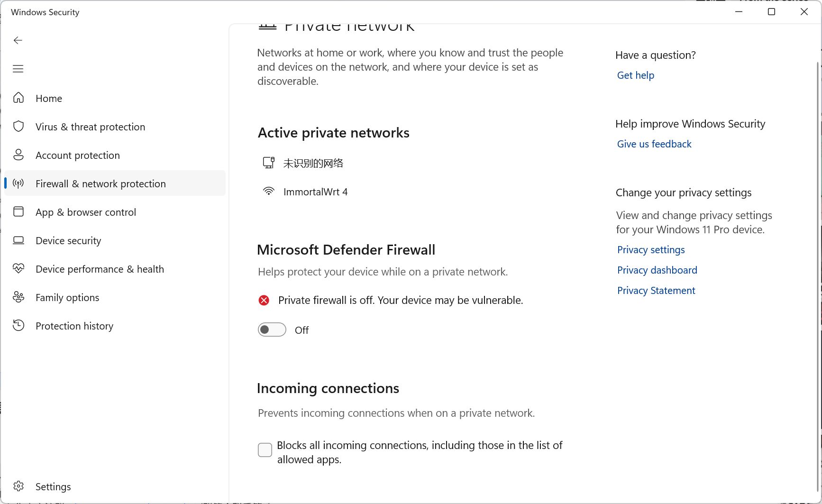Click the App & browser control window icon

(x=18, y=211)
